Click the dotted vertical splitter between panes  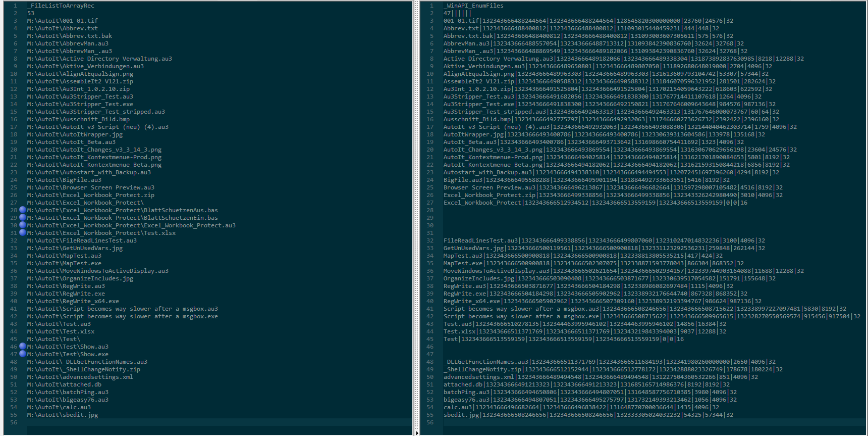tap(417, 202)
